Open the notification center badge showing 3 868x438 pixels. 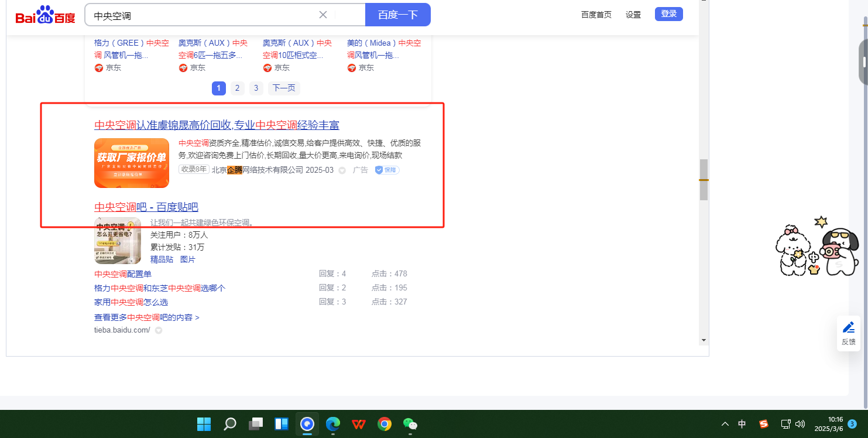point(853,424)
